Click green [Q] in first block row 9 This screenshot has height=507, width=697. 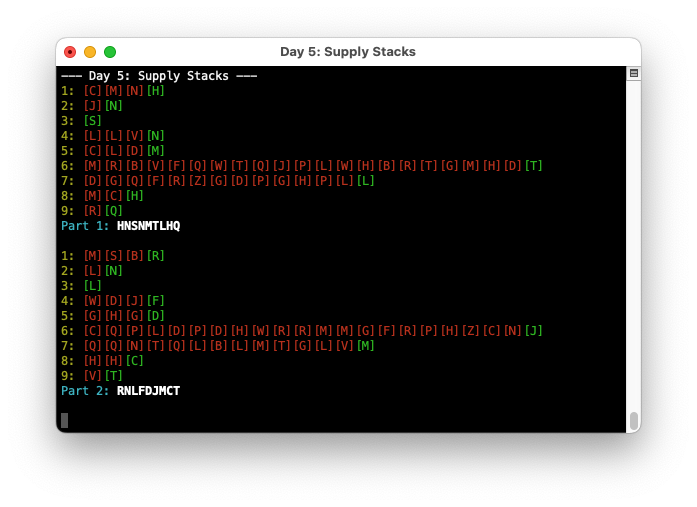113,211
